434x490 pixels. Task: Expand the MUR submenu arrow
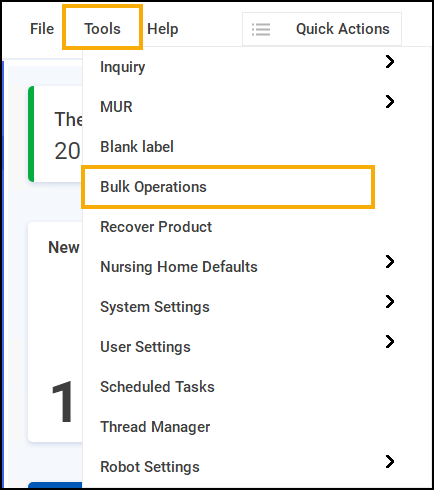pos(390,102)
